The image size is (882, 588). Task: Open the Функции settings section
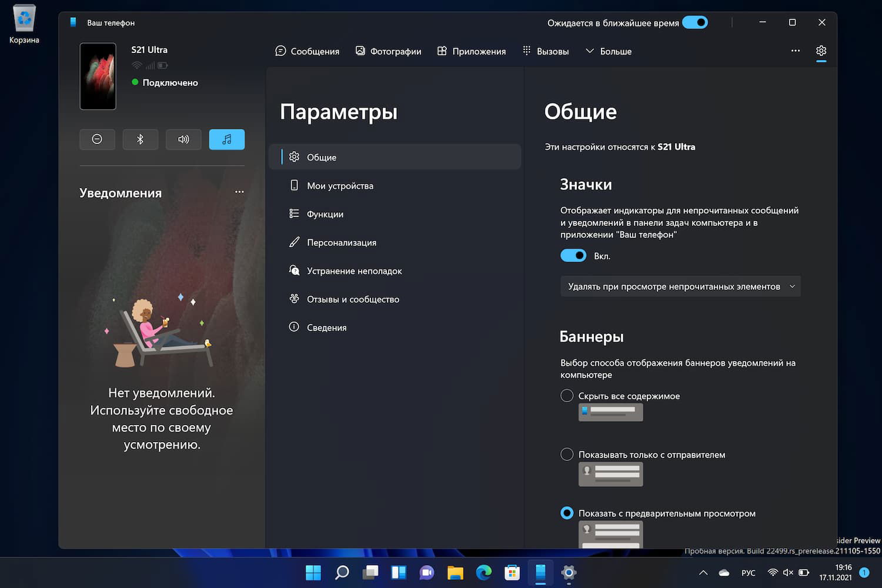click(x=395, y=214)
